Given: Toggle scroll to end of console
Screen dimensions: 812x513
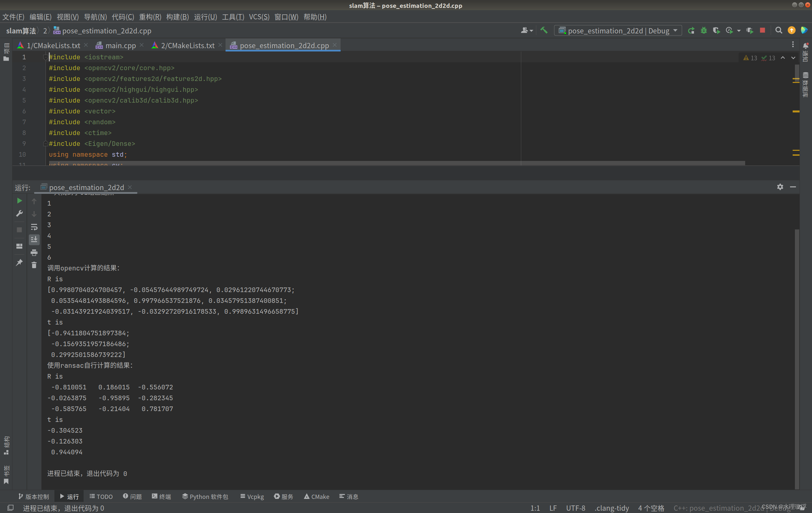Looking at the screenshot, I should coord(34,240).
